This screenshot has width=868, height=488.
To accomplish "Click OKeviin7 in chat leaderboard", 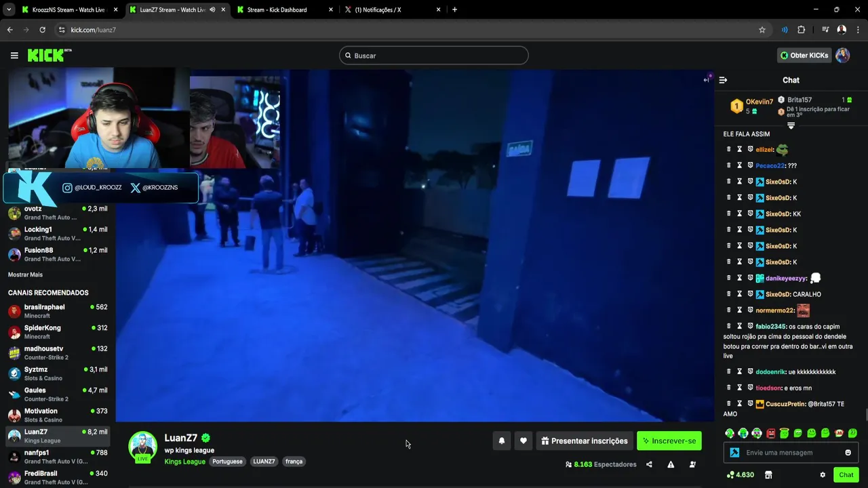I will (759, 102).
